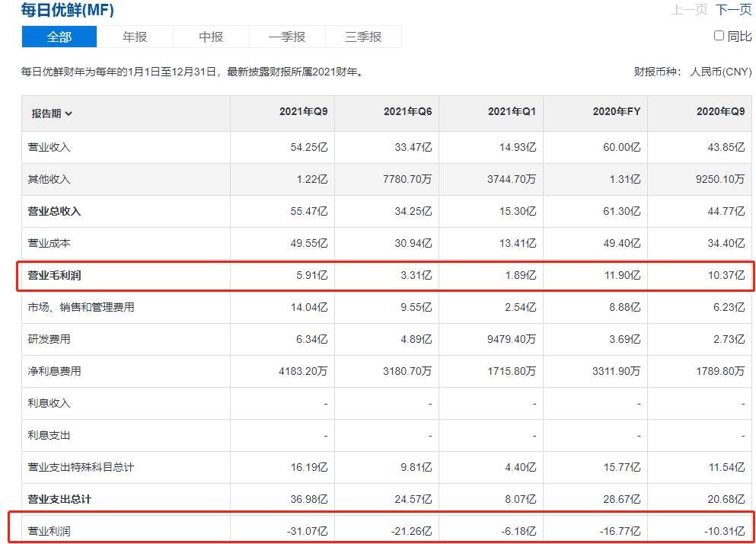This screenshot has width=756, height=544.
Task: Open the 中报 tab
Action: tap(211, 37)
